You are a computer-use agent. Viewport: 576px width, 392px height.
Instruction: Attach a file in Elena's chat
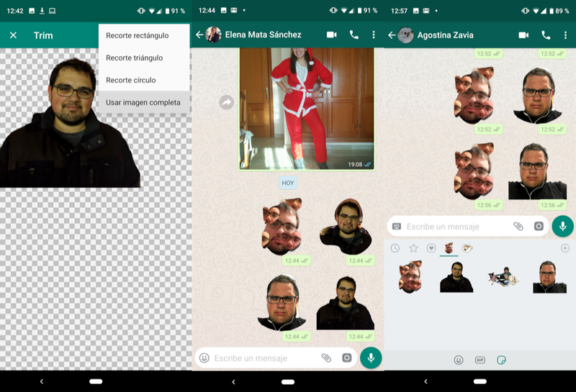326,357
